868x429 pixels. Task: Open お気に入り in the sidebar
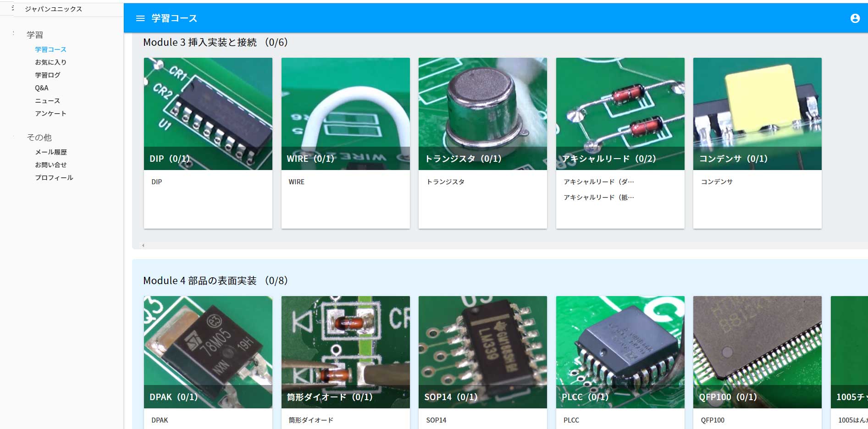(x=51, y=62)
